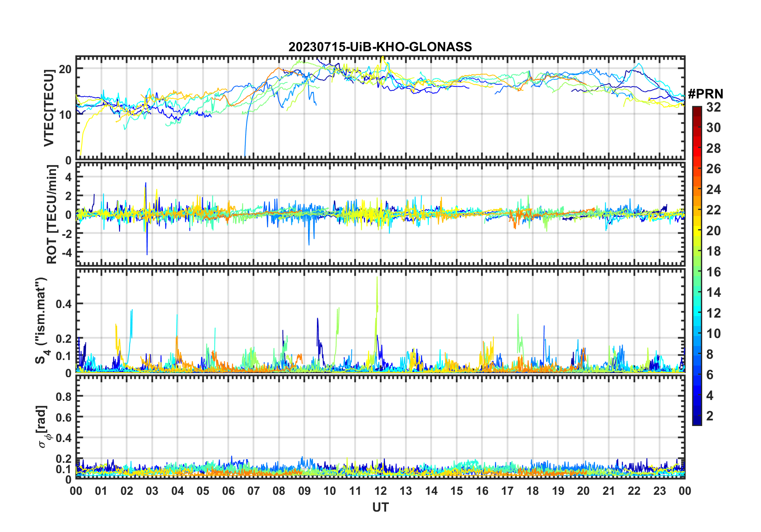761x532 pixels.
Task: Select the "ROT [TECU/min]" y-axis label
Action: point(52,214)
